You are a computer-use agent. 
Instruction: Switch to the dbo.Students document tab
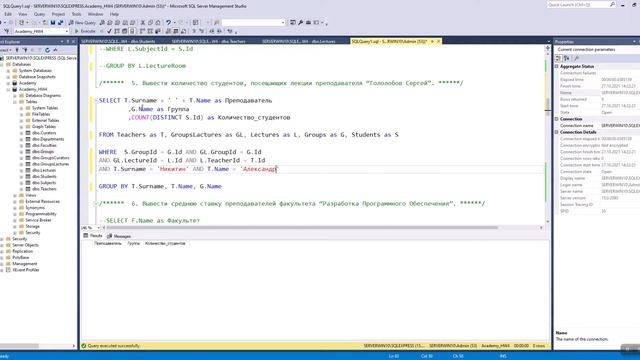118,41
